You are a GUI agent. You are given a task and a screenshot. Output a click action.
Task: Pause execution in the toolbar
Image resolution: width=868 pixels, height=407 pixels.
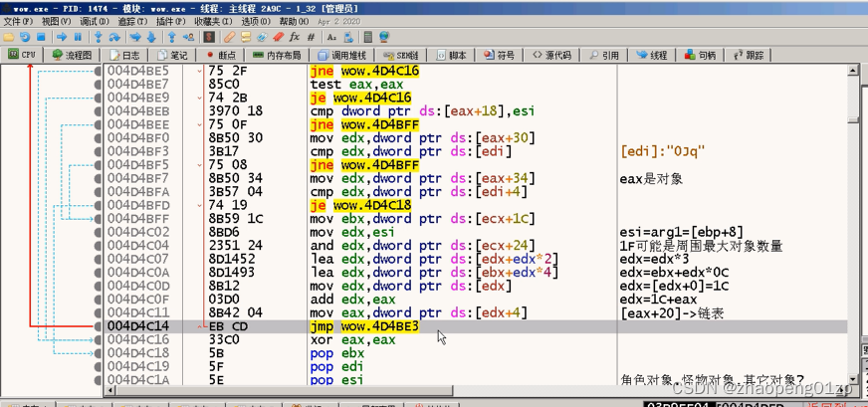coord(78,37)
